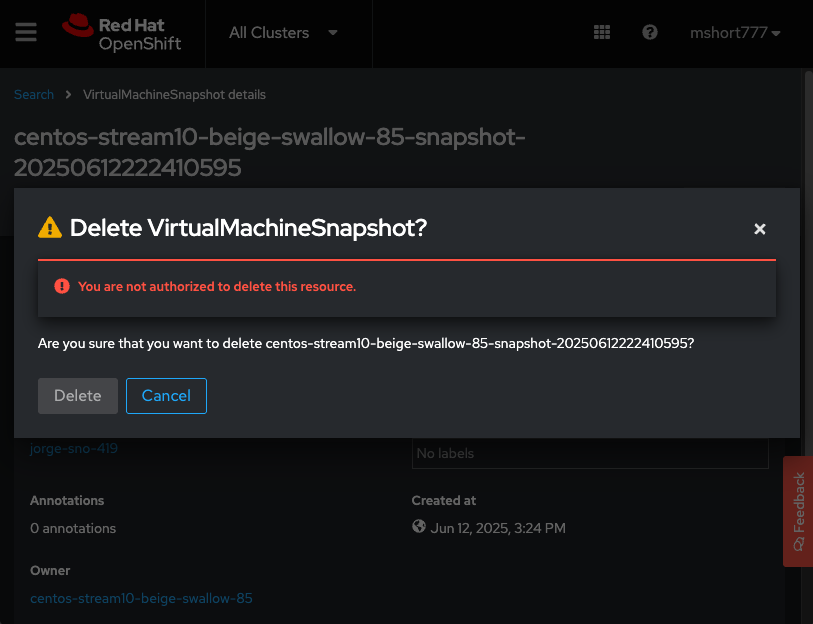Viewport: 813px width, 624px height.
Task: Cancel the snapshot deletion
Action: tap(166, 396)
